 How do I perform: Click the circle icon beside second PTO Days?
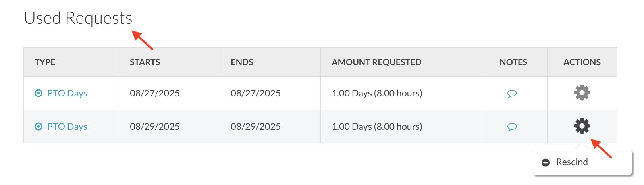[39, 127]
